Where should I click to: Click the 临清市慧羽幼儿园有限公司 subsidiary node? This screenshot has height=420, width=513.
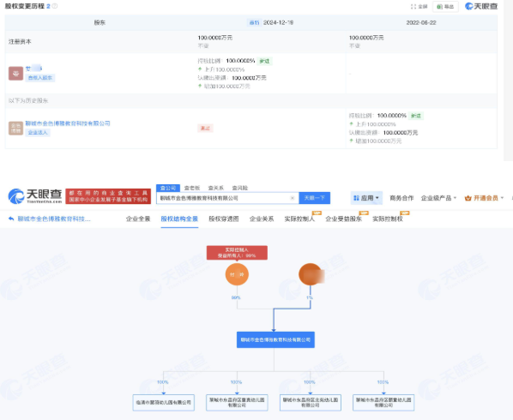[x=164, y=402]
